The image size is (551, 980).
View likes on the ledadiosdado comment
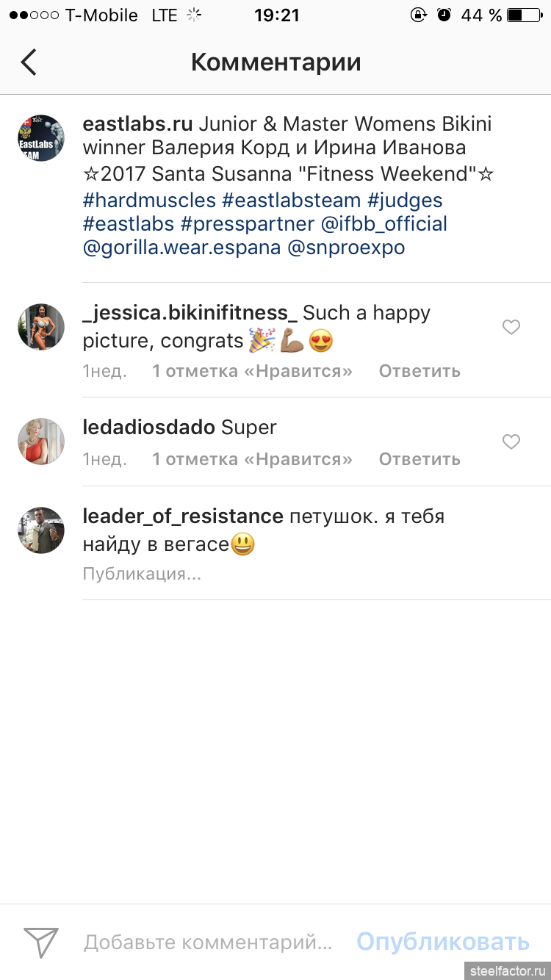coord(252,459)
